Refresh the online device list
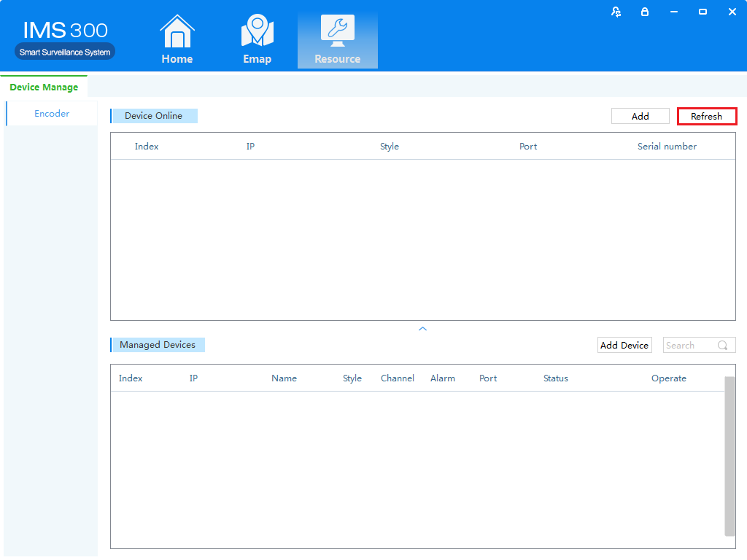 tap(706, 116)
